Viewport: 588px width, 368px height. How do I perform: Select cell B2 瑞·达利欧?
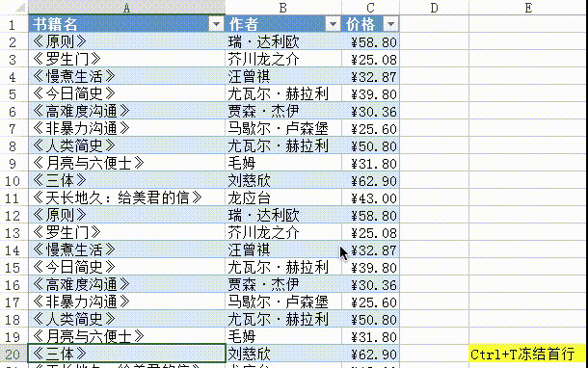pyautogui.click(x=283, y=41)
